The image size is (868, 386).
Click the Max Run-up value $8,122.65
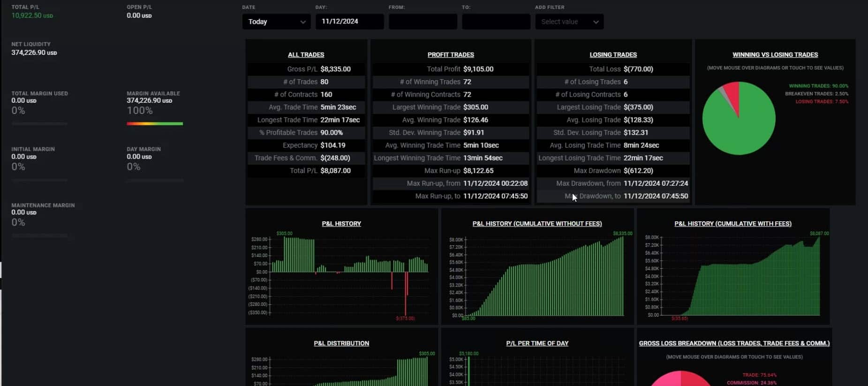coord(478,171)
